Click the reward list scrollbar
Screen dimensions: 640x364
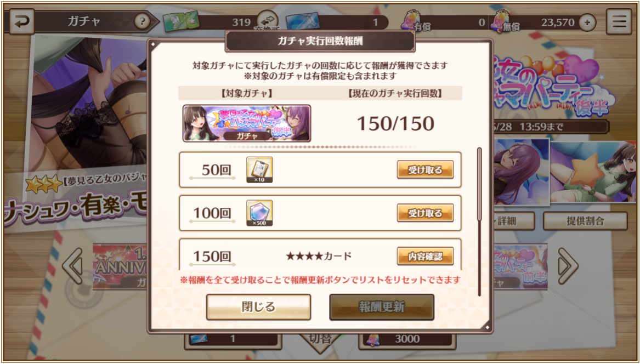[x=479, y=221]
